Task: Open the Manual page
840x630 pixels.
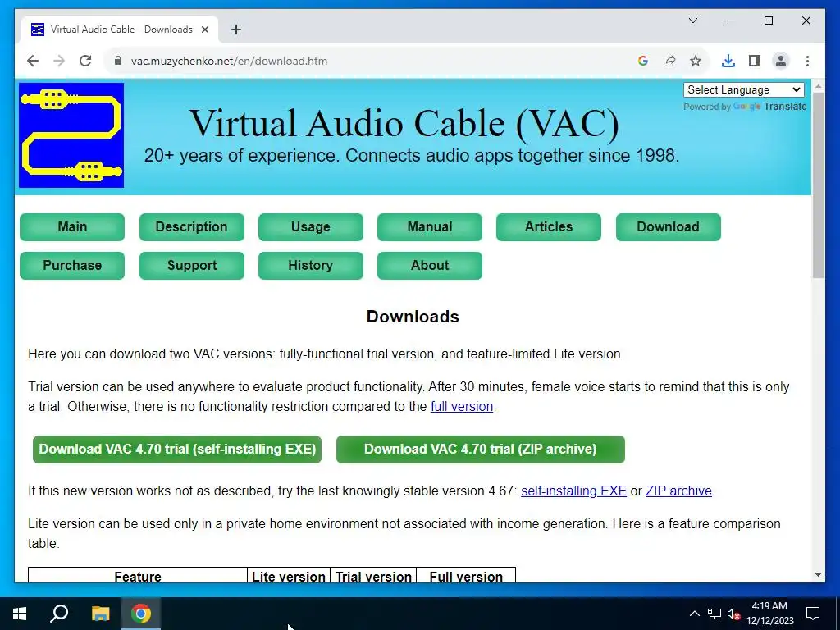Action: tap(430, 226)
